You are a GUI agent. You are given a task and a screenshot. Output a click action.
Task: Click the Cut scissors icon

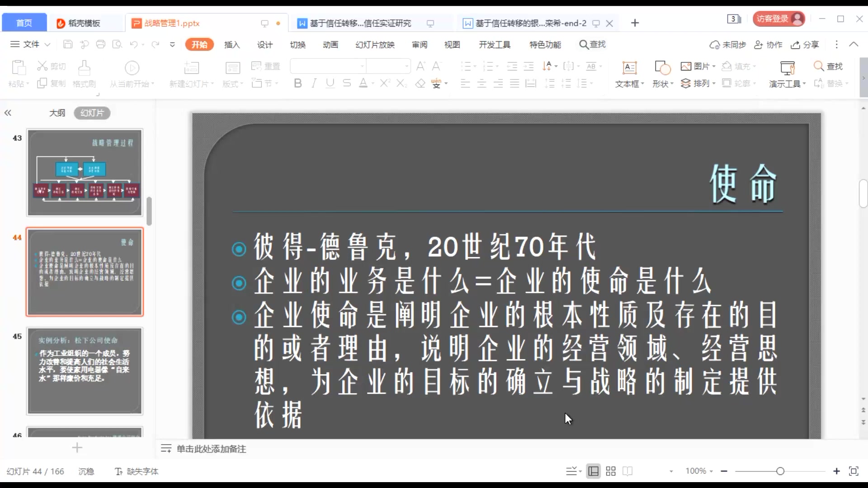point(42,66)
